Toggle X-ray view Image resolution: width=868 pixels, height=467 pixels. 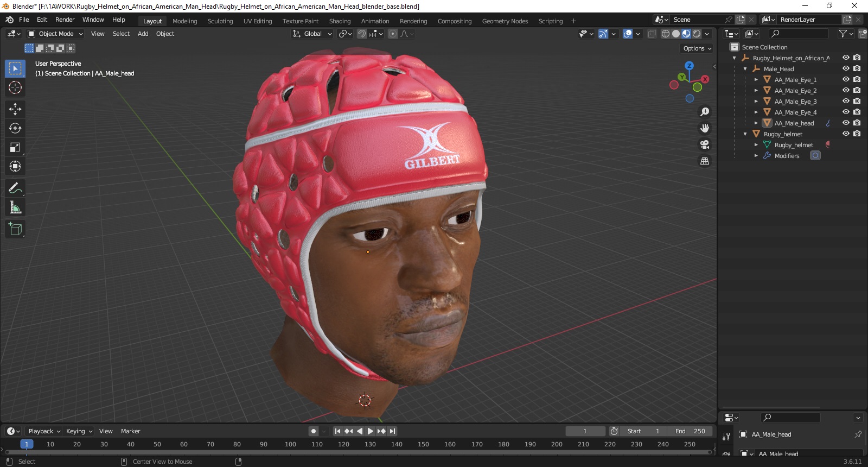pyautogui.click(x=652, y=34)
